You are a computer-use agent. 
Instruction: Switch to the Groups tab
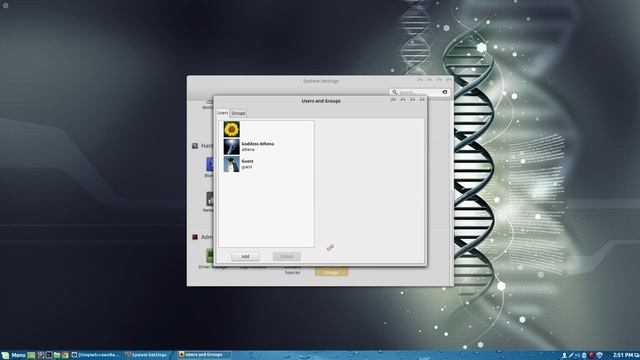pos(238,113)
